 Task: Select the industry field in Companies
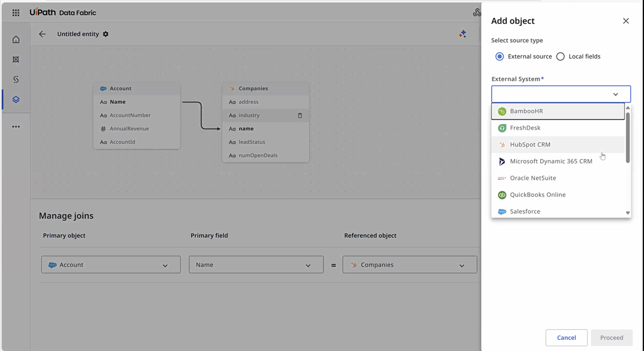pos(266,115)
